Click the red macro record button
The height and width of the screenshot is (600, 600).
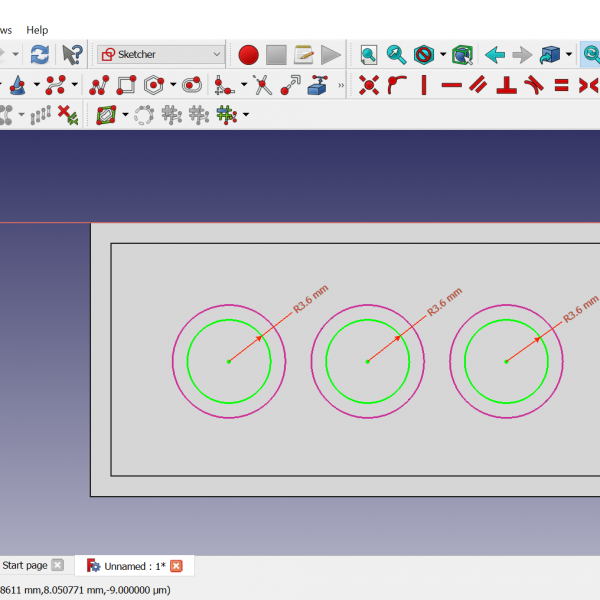coord(249,54)
